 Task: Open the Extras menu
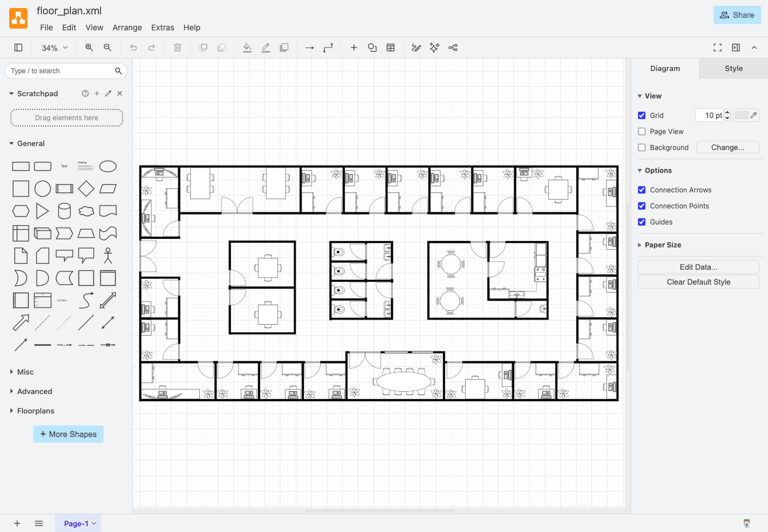click(163, 27)
